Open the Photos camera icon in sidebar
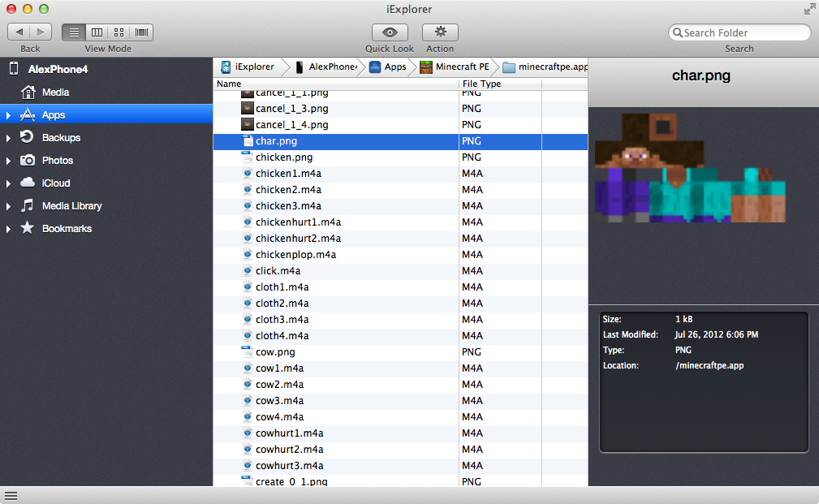Screen dimensions: 819x504 pos(28,161)
